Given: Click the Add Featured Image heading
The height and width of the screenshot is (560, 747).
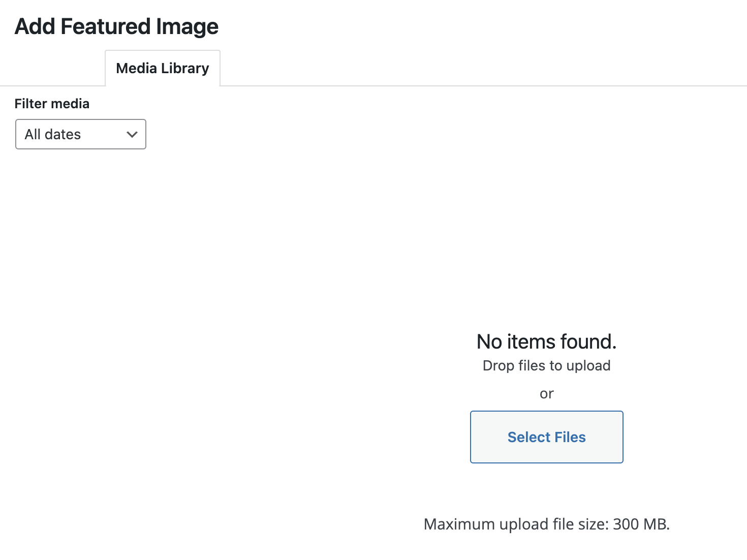Looking at the screenshot, I should [x=116, y=26].
